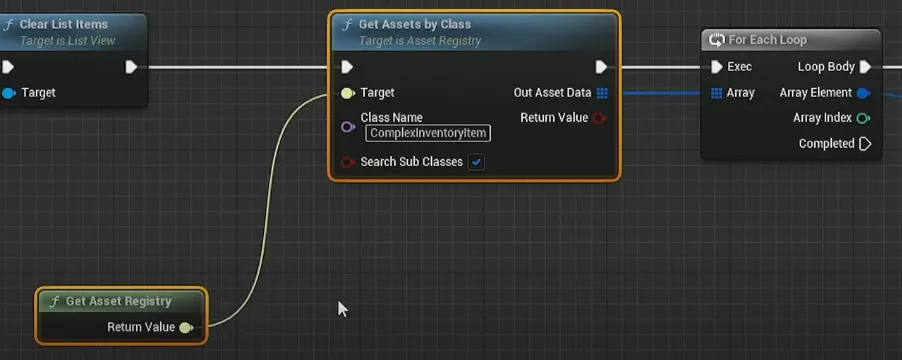Viewport: 902px width, 360px height.
Task: Click the Target pin on Clear List Items
Action: coord(9,93)
